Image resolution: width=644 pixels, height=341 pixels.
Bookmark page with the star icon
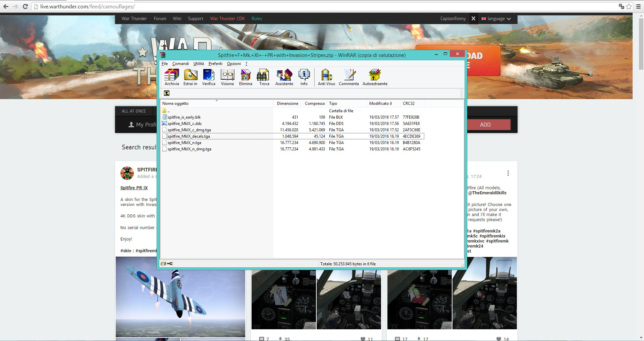point(629,6)
